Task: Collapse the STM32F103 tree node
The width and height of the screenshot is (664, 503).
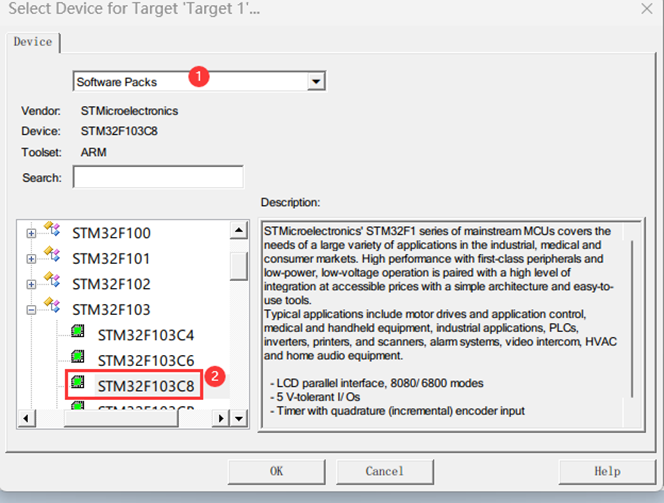Action: 31,310
